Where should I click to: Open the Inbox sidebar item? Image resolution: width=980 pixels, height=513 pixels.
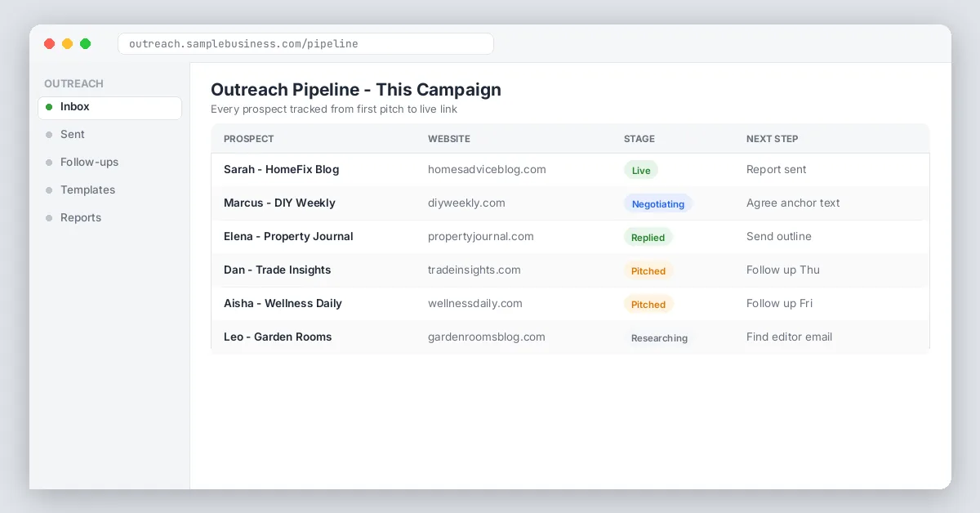click(109, 107)
